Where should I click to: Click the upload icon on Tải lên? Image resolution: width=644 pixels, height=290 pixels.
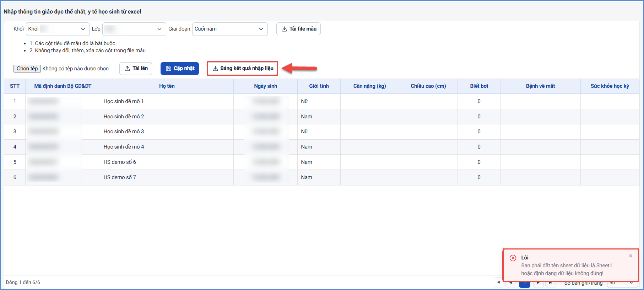127,69
